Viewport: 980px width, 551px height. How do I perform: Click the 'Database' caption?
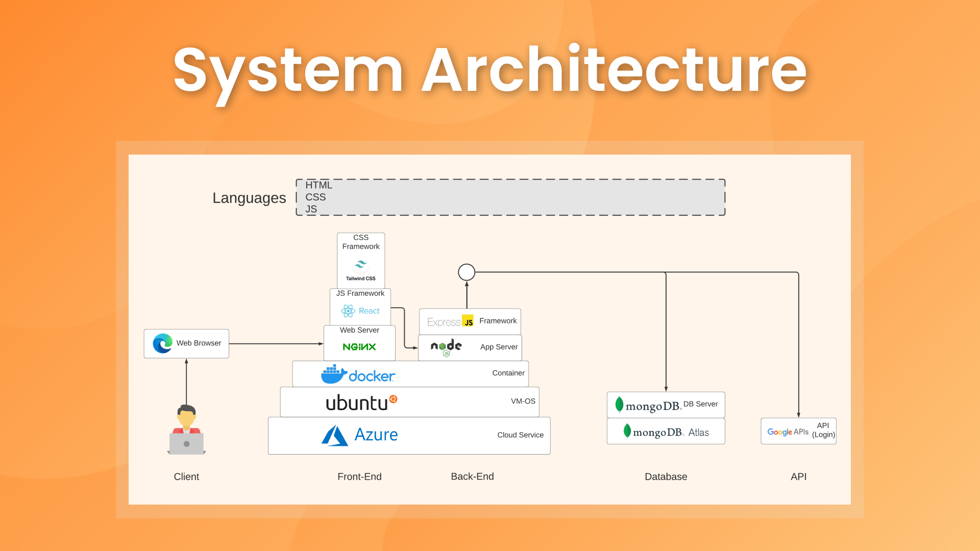[666, 477]
